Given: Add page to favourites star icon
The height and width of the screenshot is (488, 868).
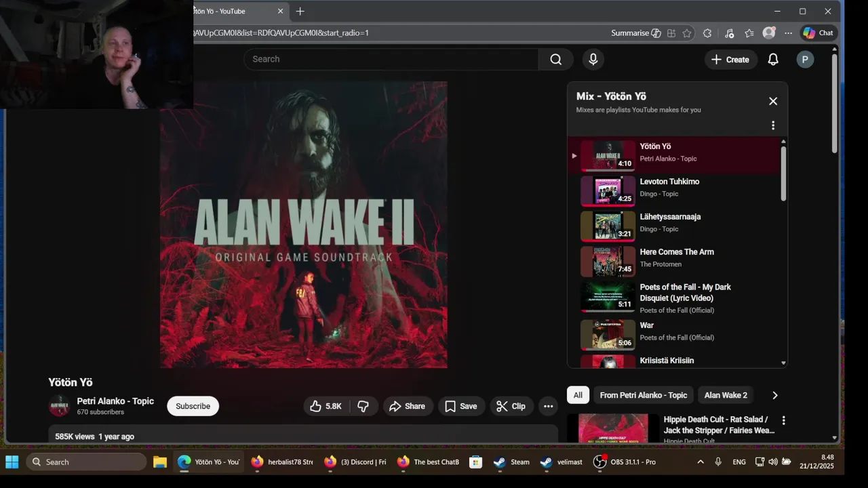Looking at the screenshot, I should click(687, 33).
